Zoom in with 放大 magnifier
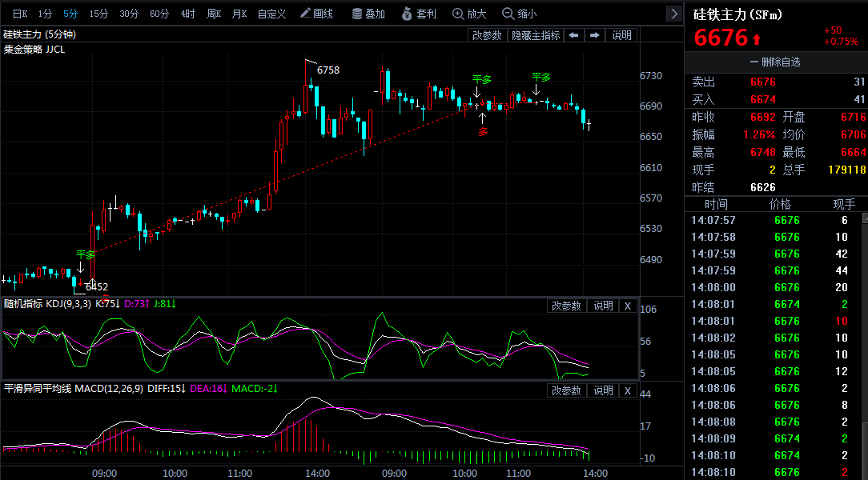The height and width of the screenshot is (480, 868). [469, 14]
